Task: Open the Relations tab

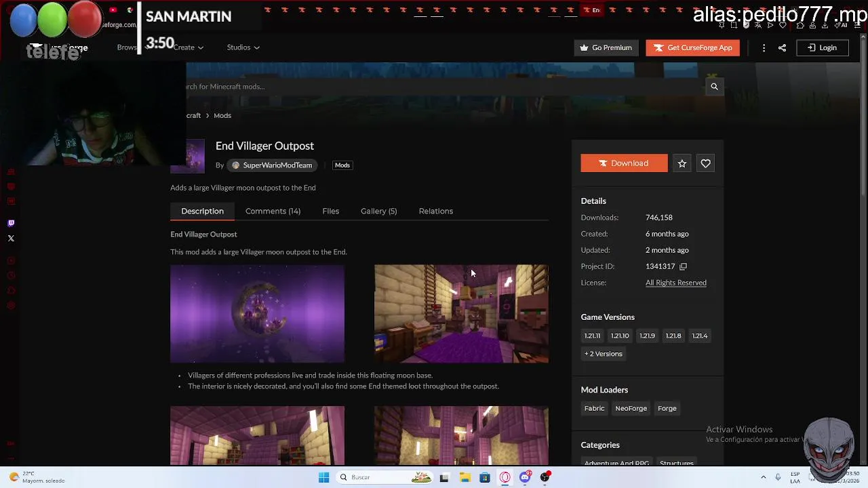Action: pos(435,211)
